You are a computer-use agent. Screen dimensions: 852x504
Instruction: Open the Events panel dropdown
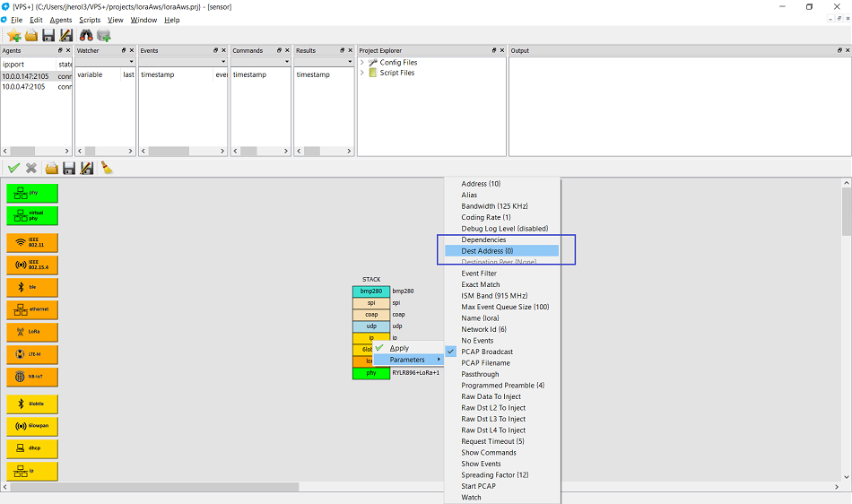(x=222, y=63)
